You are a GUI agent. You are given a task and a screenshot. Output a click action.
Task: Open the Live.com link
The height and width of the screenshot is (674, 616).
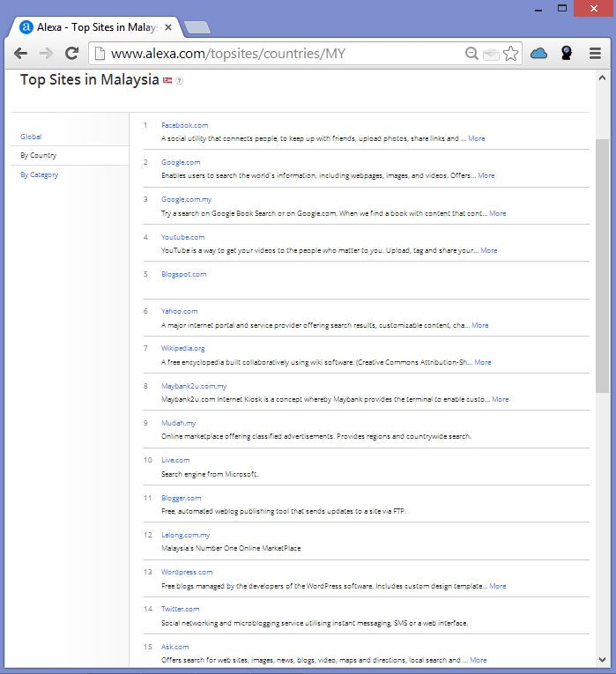(175, 460)
